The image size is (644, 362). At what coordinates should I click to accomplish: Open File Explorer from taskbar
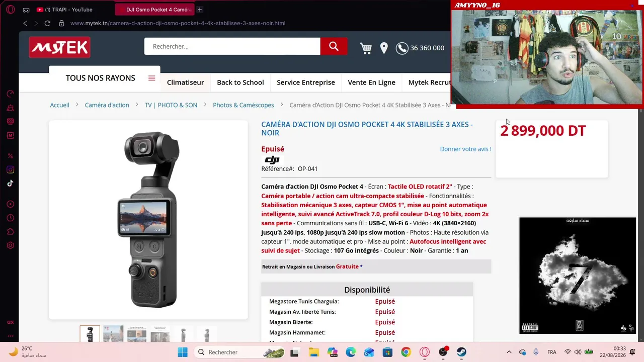(x=313, y=352)
